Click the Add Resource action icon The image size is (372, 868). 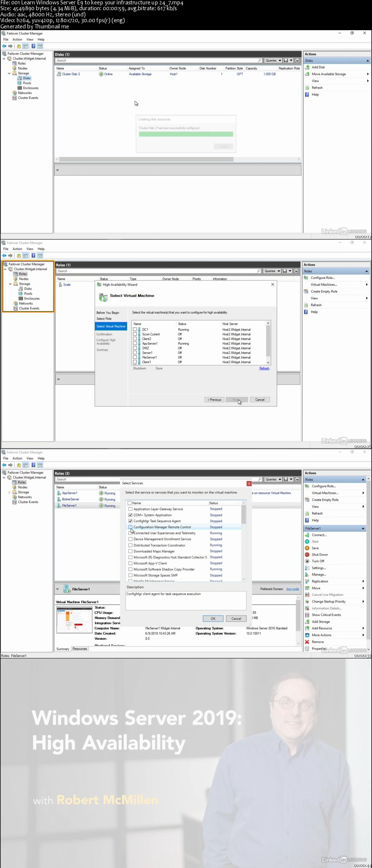pyautogui.click(x=307, y=628)
